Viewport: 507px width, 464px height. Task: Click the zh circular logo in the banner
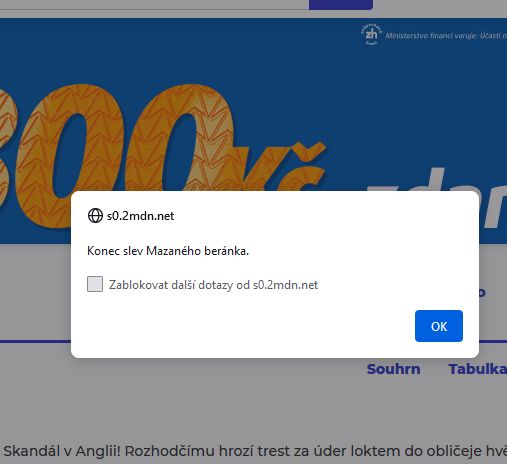[371, 34]
